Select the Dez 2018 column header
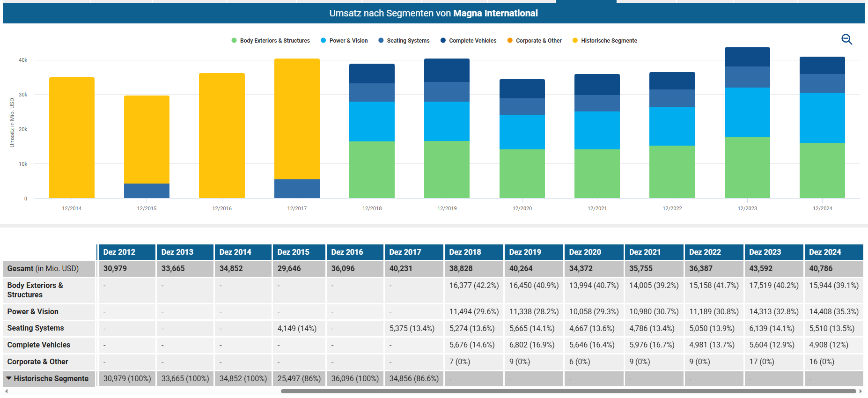Viewport: 868px width, 398px height. 465,252
